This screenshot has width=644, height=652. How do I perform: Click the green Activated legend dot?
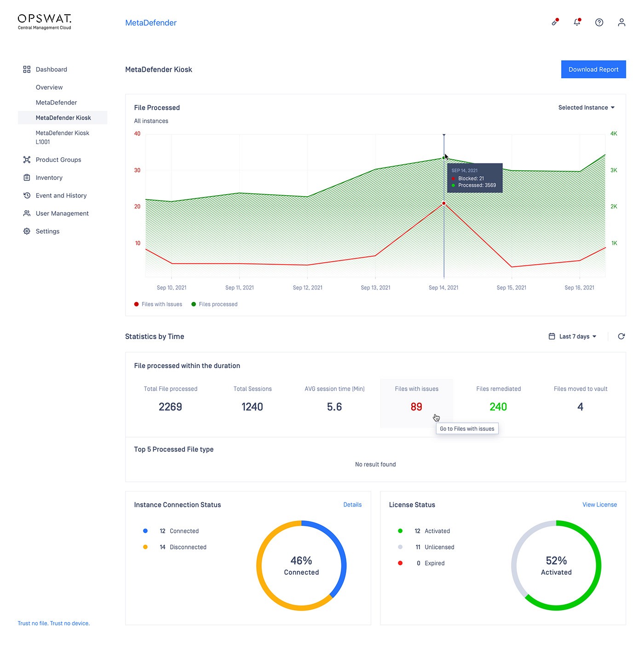[x=400, y=531]
